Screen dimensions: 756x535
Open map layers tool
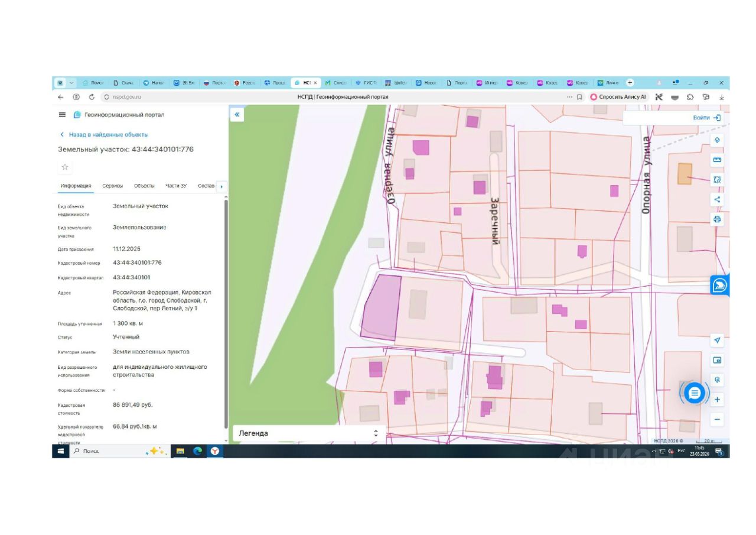[718, 140]
